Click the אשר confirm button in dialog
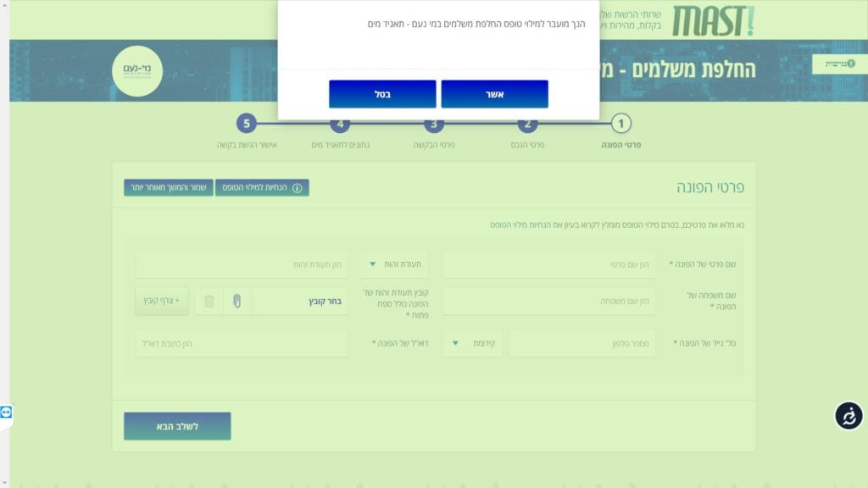Viewport: 868px width, 488px height. click(494, 94)
